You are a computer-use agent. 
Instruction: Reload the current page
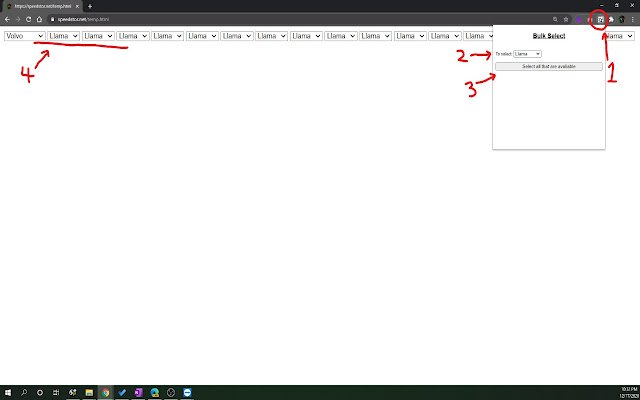click(29, 19)
